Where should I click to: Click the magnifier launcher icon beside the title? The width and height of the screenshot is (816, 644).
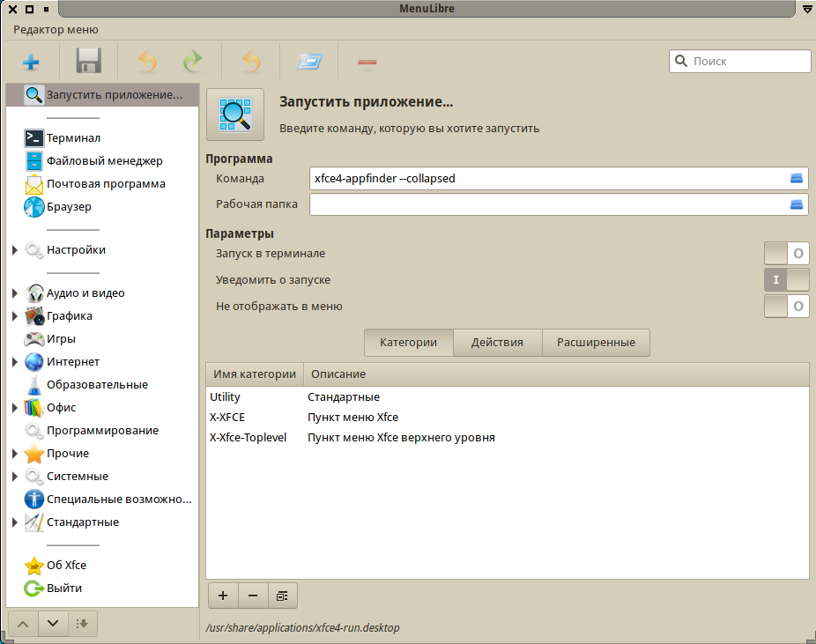click(x=234, y=114)
